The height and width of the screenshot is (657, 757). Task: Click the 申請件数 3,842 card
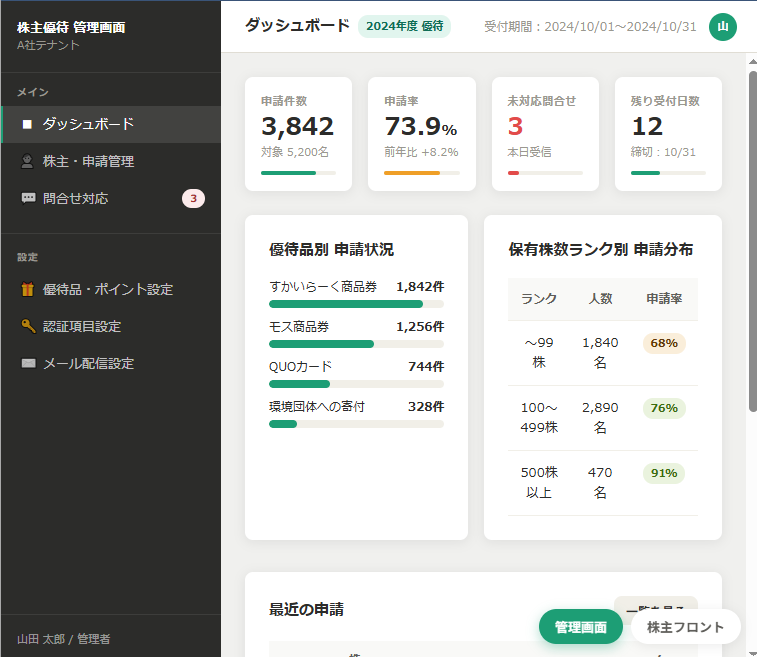coord(298,134)
